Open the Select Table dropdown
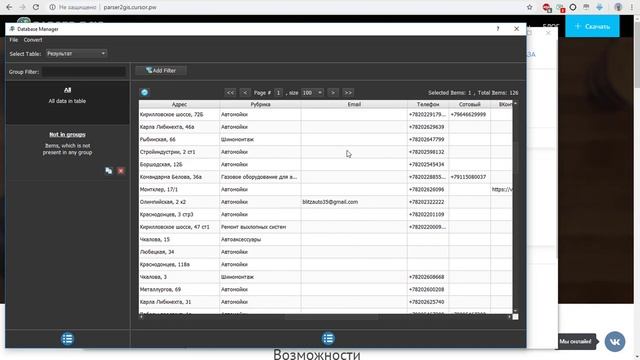Screen dimensions: 640x360 point(76,53)
